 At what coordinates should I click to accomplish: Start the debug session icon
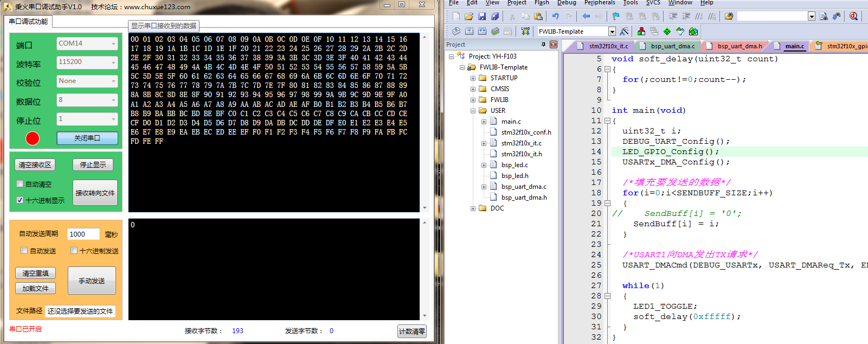tap(853, 16)
